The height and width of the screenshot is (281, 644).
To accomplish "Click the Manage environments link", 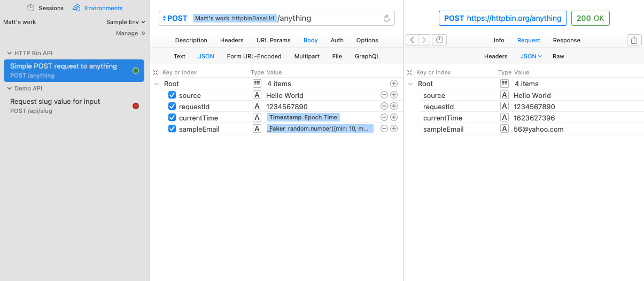I will [x=130, y=33].
